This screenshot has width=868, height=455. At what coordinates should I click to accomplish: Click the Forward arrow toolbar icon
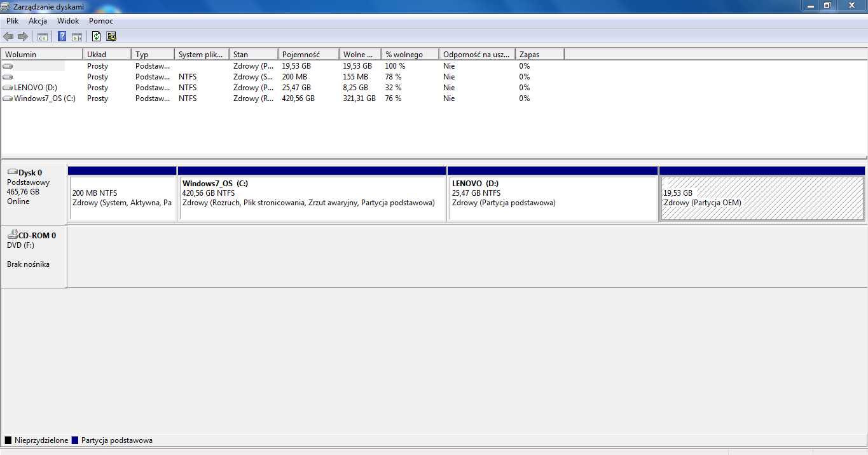coord(23,36)
